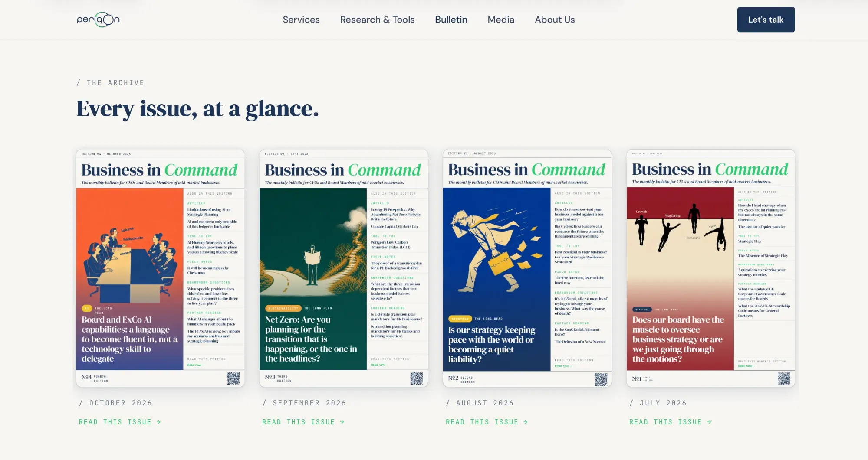Click the Strategy tag on the No2 cover
This screenshot has width=868, height=460.
(x=460, y=319)
